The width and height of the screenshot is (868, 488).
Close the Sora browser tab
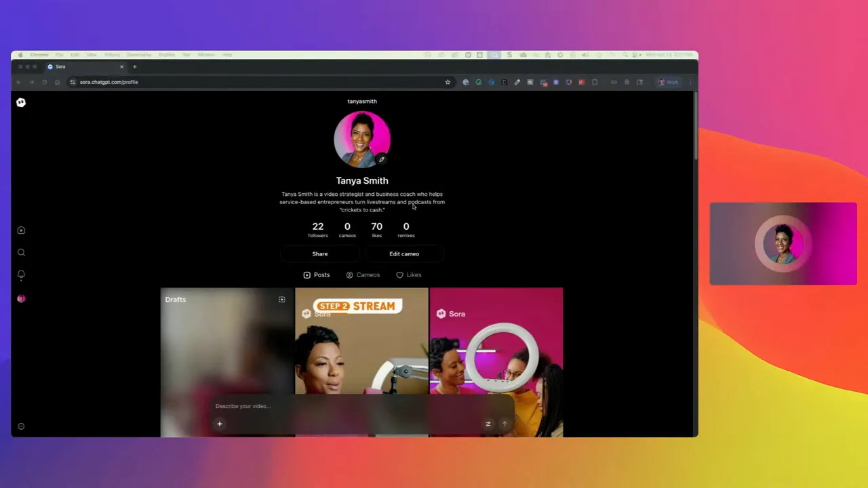[122, 66]
